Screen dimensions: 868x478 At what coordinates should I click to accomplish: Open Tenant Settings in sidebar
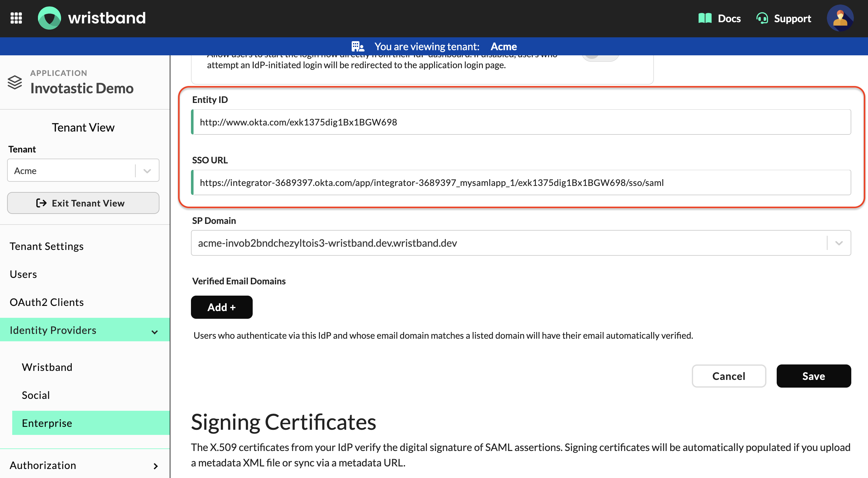click(x=47, y=246)
